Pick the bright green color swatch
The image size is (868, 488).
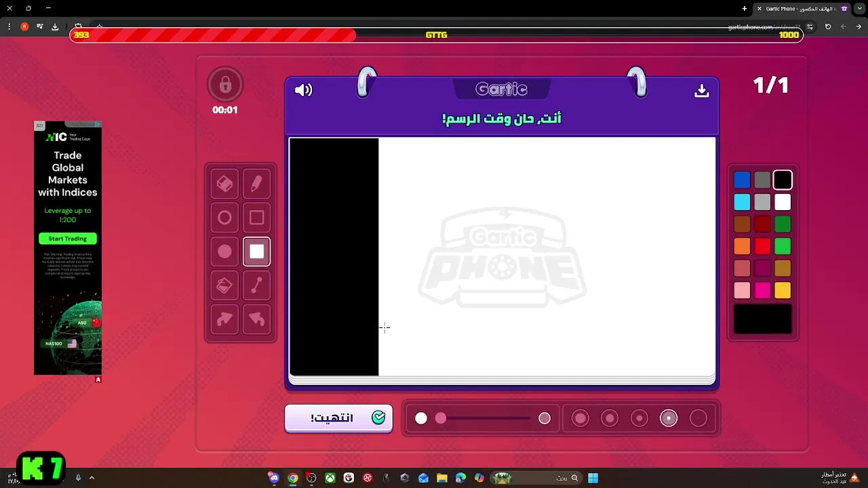[x=783, y=246]
